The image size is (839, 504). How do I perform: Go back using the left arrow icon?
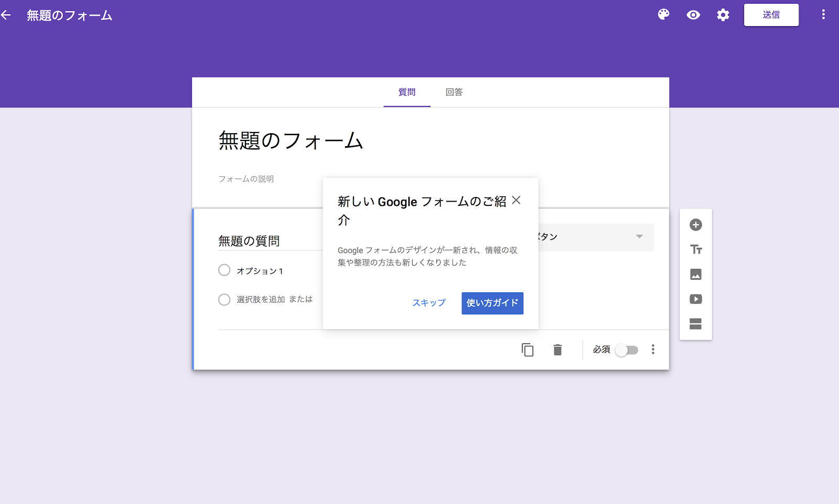(x=6, y=15)
